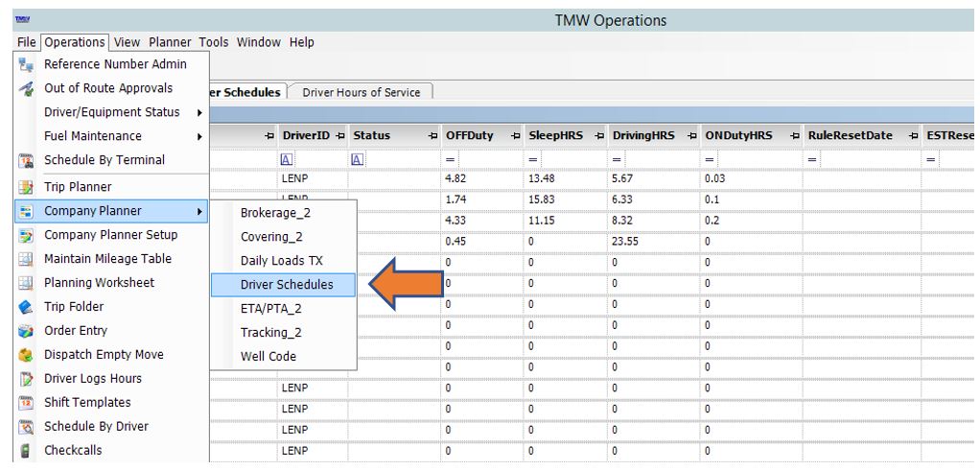The image size is (980, 470).
Task: Expand the Company Planner submenu arrow
Action: click(x=200, y=211)
